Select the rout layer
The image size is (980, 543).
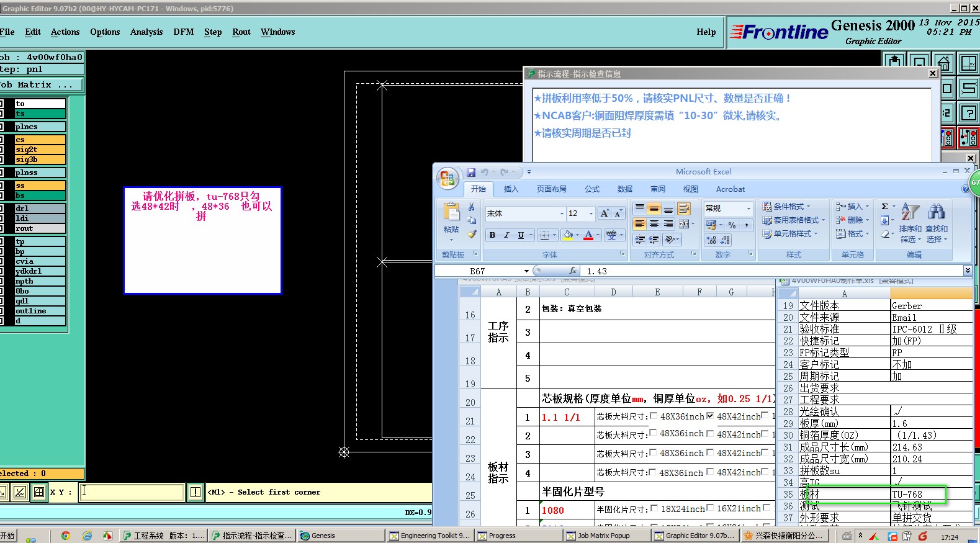tap(40, 228)
